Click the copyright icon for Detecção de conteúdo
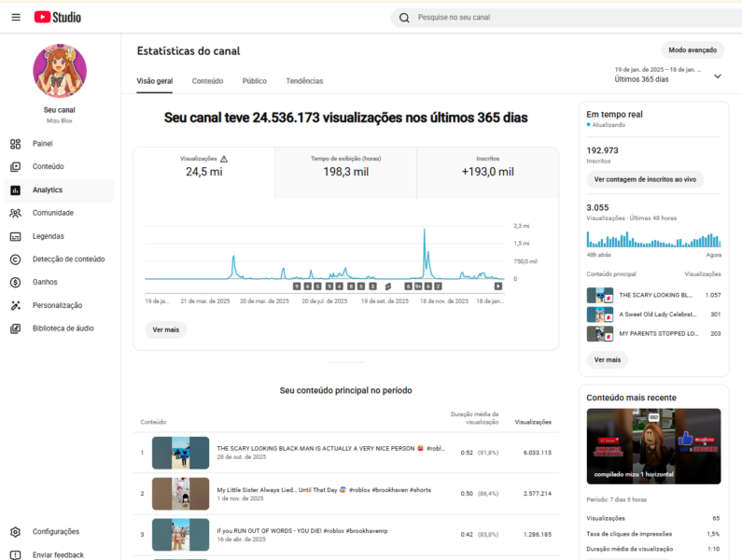This screenshot has height=560, width=742. [x=15, y=259]
